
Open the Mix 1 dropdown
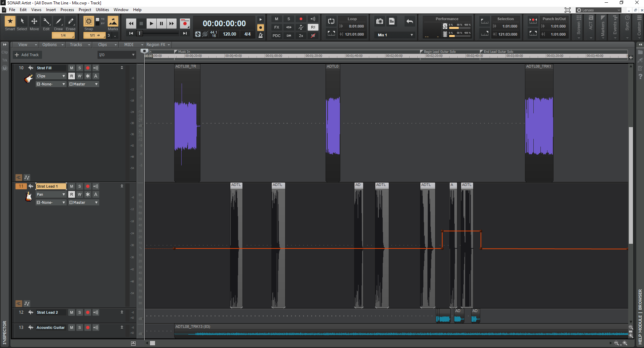(x=395, y=35)
